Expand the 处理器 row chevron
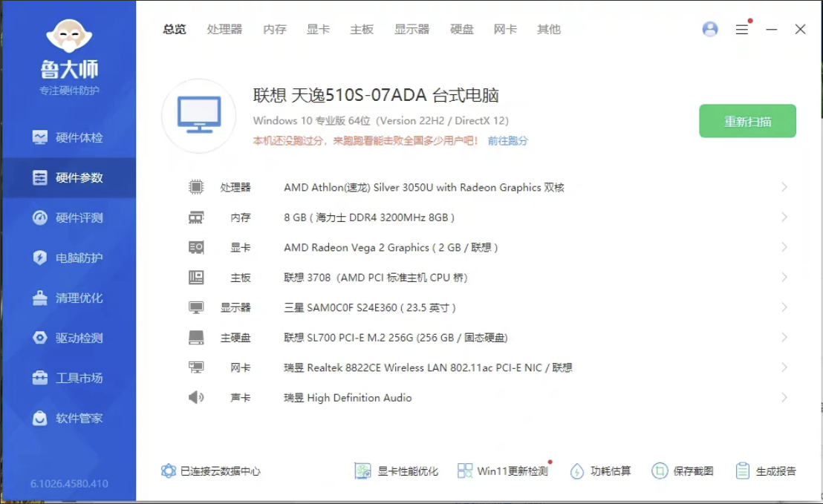 [x=784, y=187]
